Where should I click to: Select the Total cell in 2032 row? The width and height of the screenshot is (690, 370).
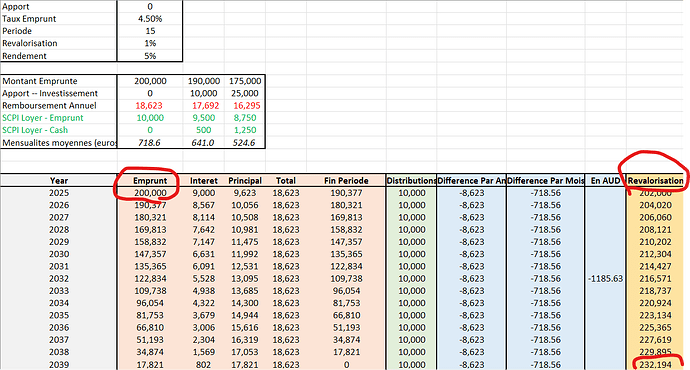286,278
